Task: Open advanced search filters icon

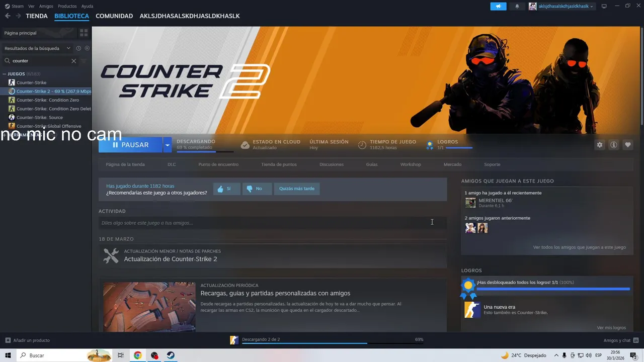Action: [84, 61]
